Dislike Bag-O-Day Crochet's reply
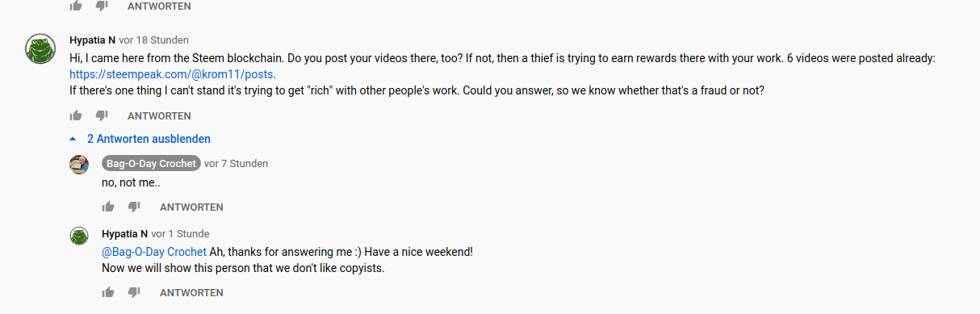Image resolution: width=980 pixels, height=314 pixels. pos(134,207)
